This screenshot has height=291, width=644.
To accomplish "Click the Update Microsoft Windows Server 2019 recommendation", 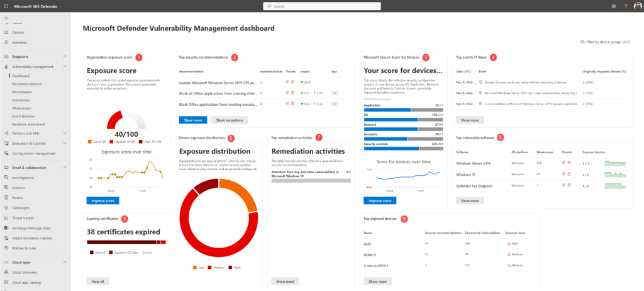I will [x=218, y=83].
